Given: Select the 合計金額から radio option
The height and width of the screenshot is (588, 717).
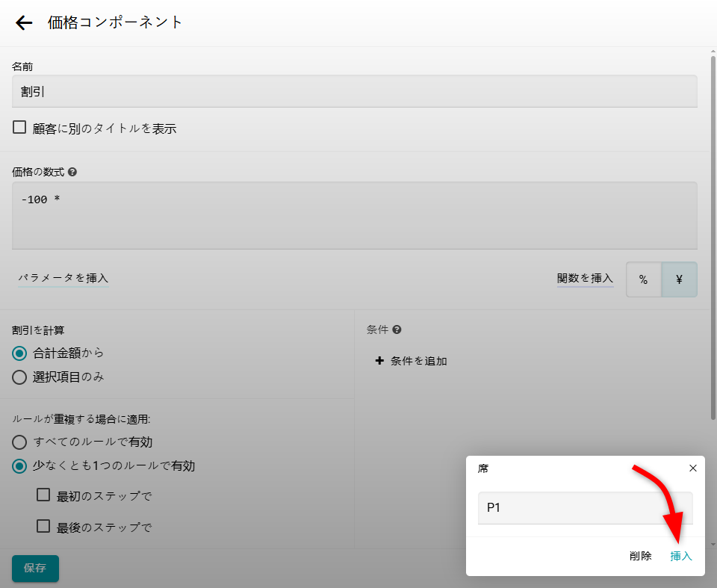Looking at the screenshot, I should (19, 353).
